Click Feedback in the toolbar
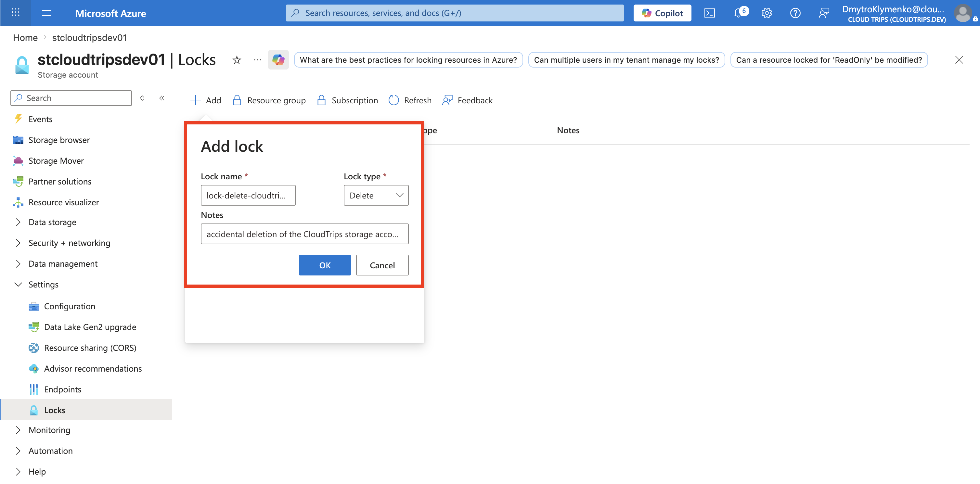 pyautogui.click(x=467, y=100)
